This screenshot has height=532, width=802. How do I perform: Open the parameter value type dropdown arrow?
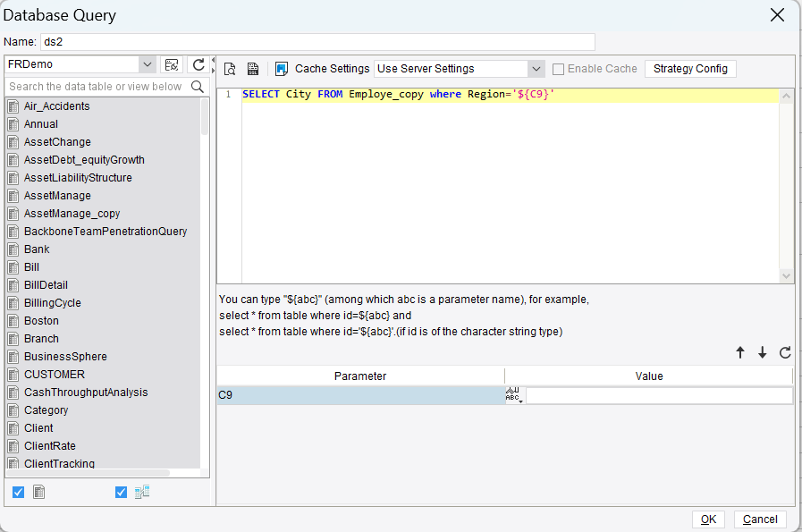(521, 401)
